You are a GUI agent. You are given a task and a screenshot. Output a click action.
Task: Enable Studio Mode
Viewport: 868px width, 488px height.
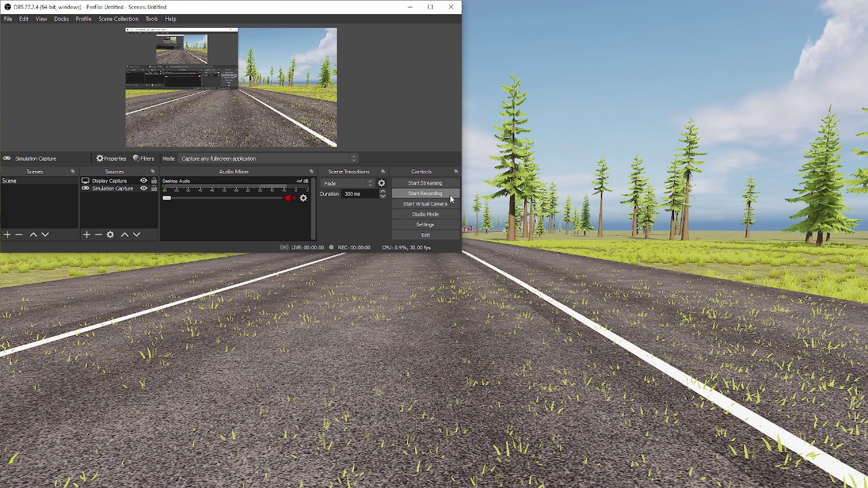(x=425, y=213)
